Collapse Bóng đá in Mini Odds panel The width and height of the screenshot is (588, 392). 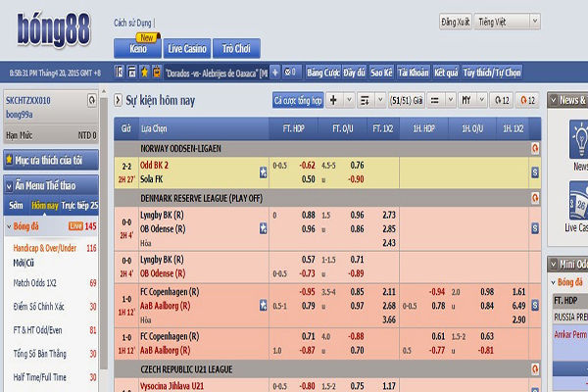click(x=553, y=282)
